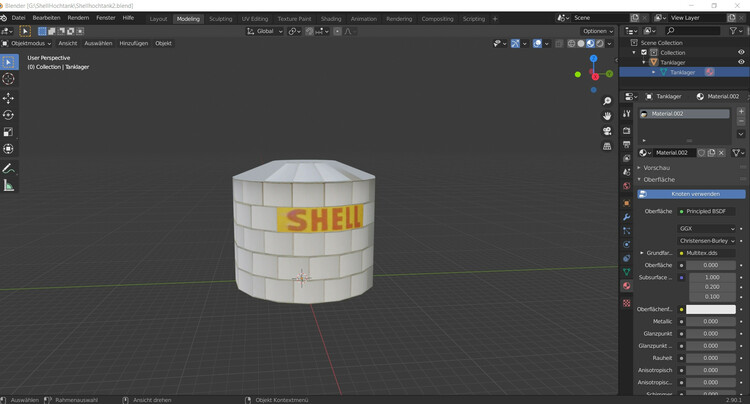Viewport: 750px width, 404px height.
Task: Click the pan view hand icon
Action: [x=607, y=116]
